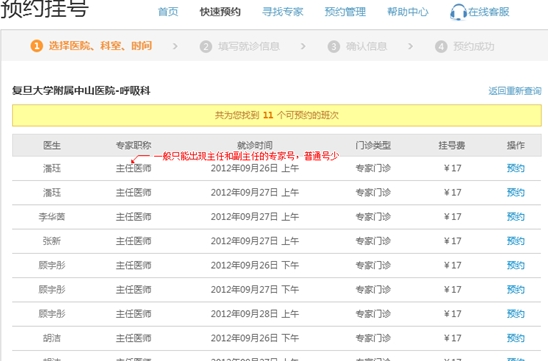Screen dimensions: 551x361
Task: Click the 预约挂号 site title
Action: tap(44, 8)
